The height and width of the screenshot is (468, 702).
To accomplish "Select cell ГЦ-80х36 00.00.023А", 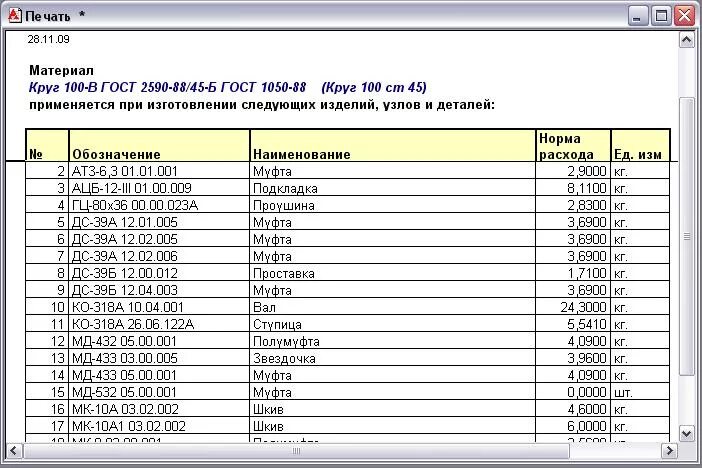I will tap(159, 205).
